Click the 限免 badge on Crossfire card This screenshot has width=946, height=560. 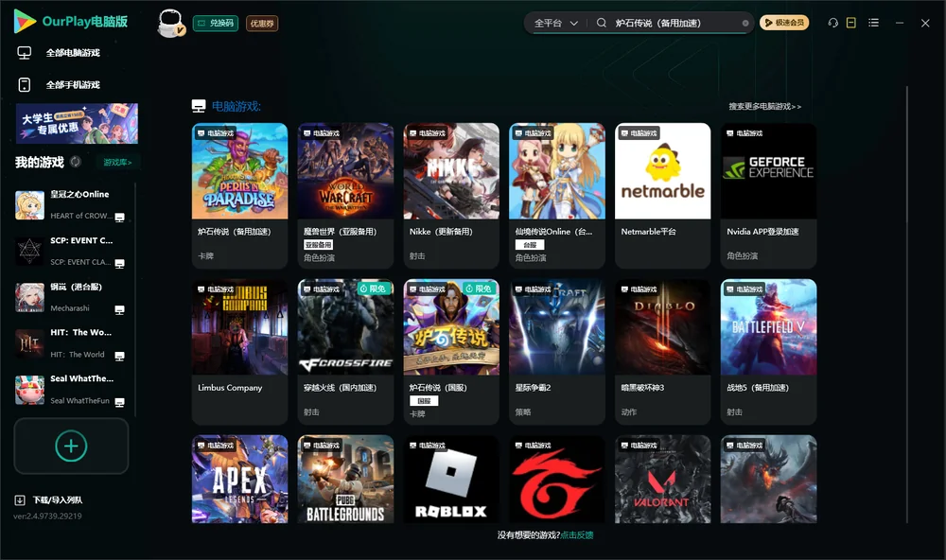[x=374, y=289]
